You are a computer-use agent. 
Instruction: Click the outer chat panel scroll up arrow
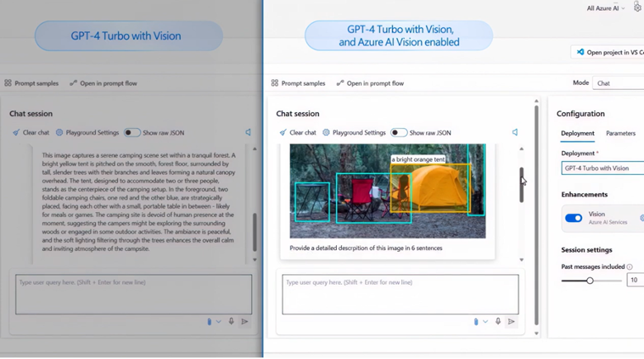pos(537,101)
